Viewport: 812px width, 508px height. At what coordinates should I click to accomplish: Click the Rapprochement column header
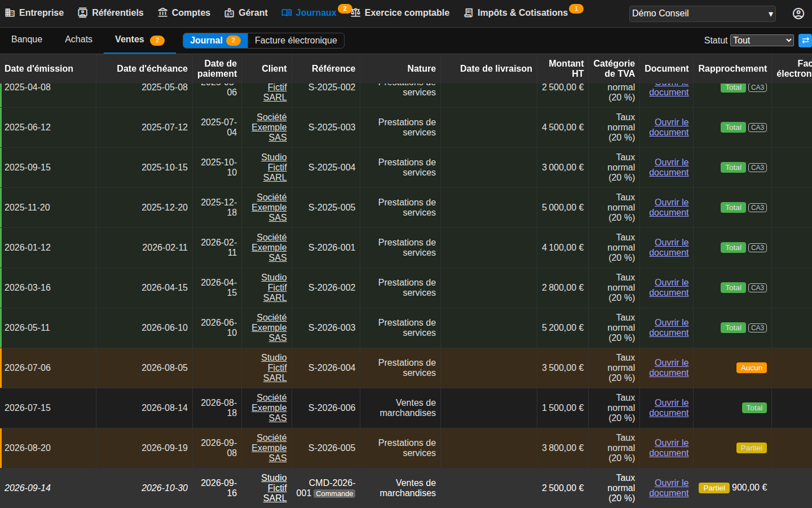pyautogui.click(x=732, y=68)
